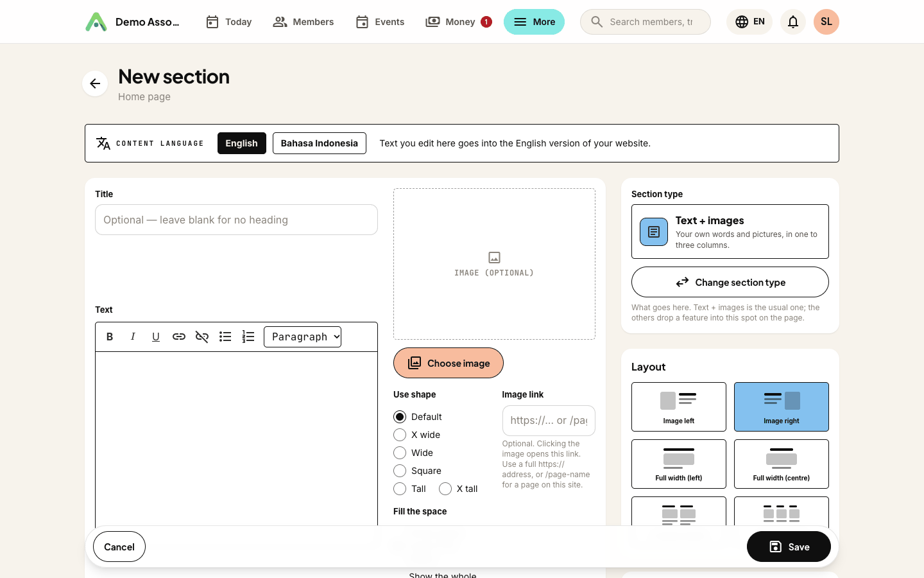Click the SL user avatar
Image resolution: width=924 pixels, height=578 pixels.
coord(826,22)
